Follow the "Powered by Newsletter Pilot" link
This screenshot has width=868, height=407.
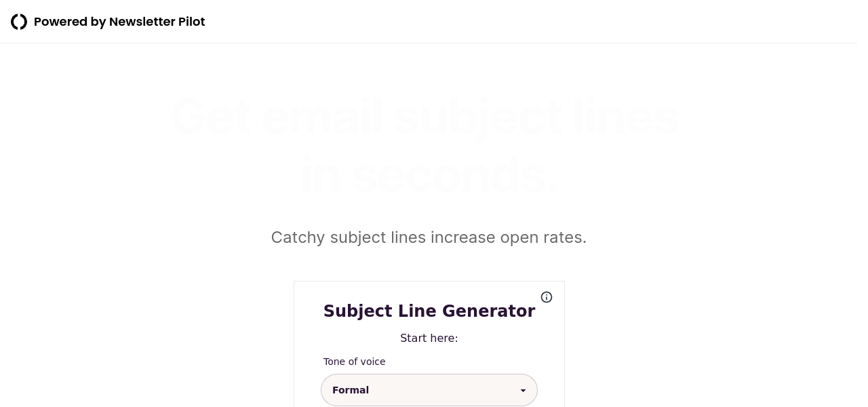(119, 22)
